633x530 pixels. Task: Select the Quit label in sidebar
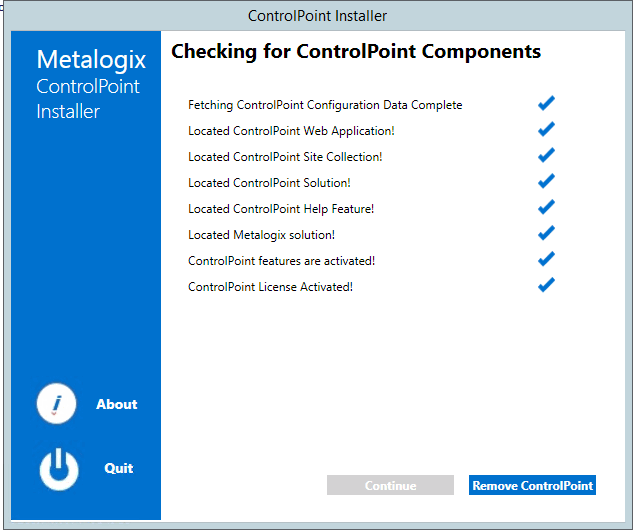click(x=118, y=469)
